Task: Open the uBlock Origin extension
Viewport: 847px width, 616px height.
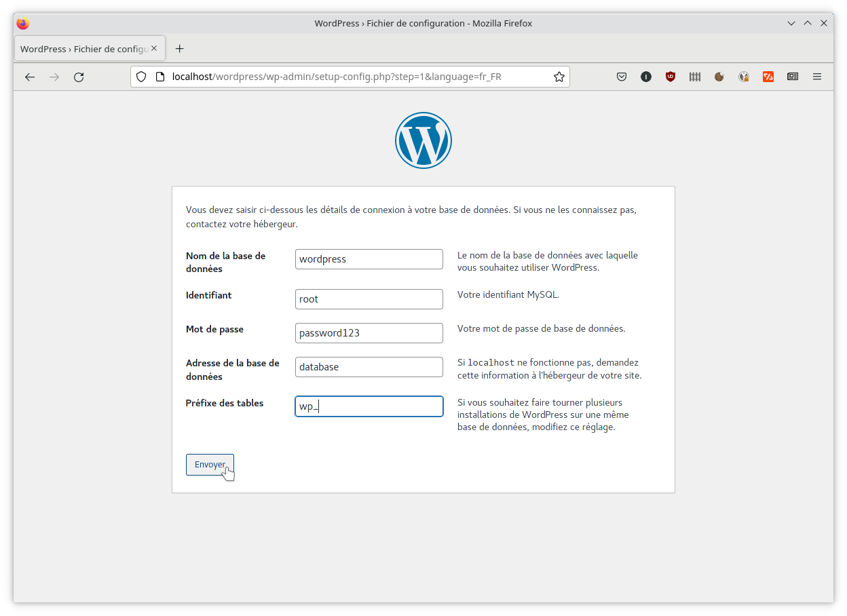Action: (x=671, y=77)
